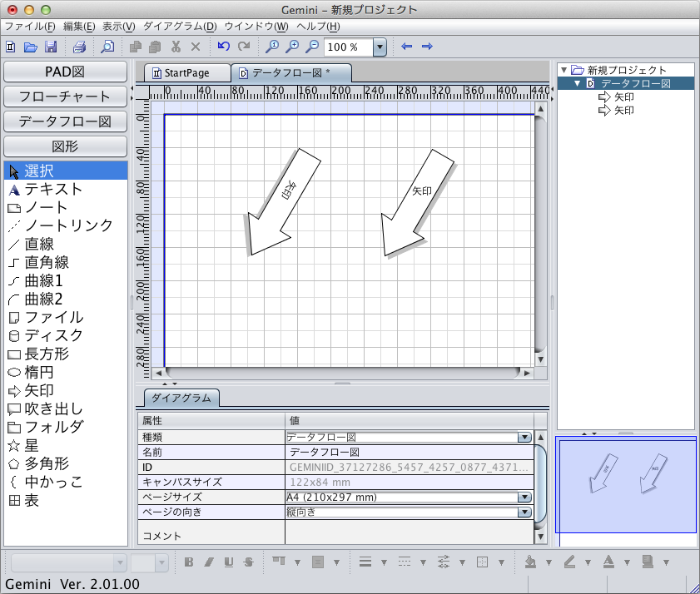Select the 曲線2 curve tool
This screenshot has width=700, height=594.
[66, 299]
